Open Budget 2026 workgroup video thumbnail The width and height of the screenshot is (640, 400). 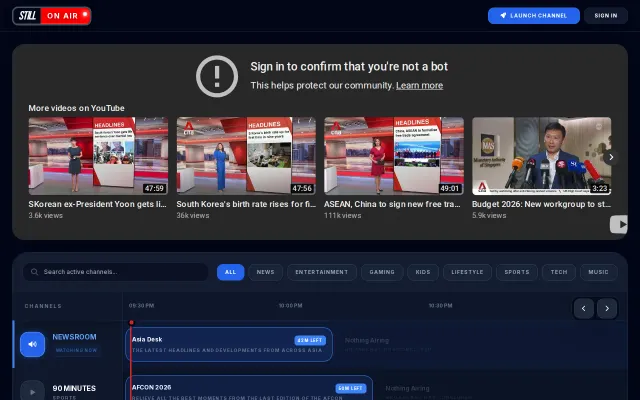click(x=542, y=156)
